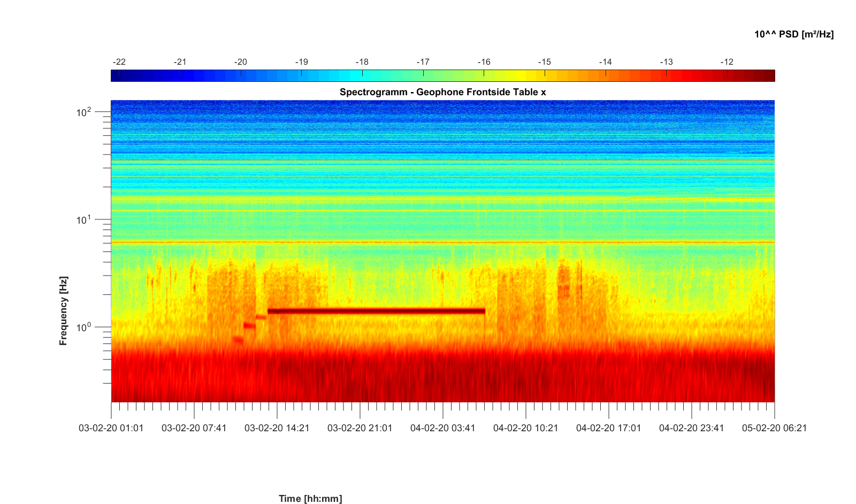Select the colorbar tick label -15
This screenshot has width=856, height=504.
(545, 62)
